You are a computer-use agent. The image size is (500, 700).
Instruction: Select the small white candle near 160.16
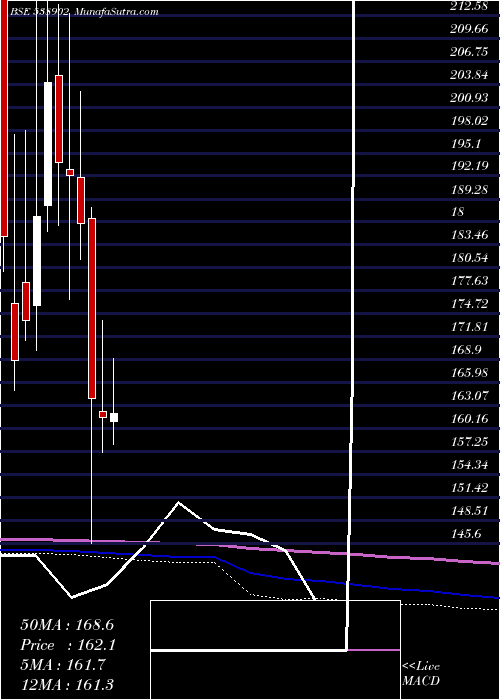(114, 417)
